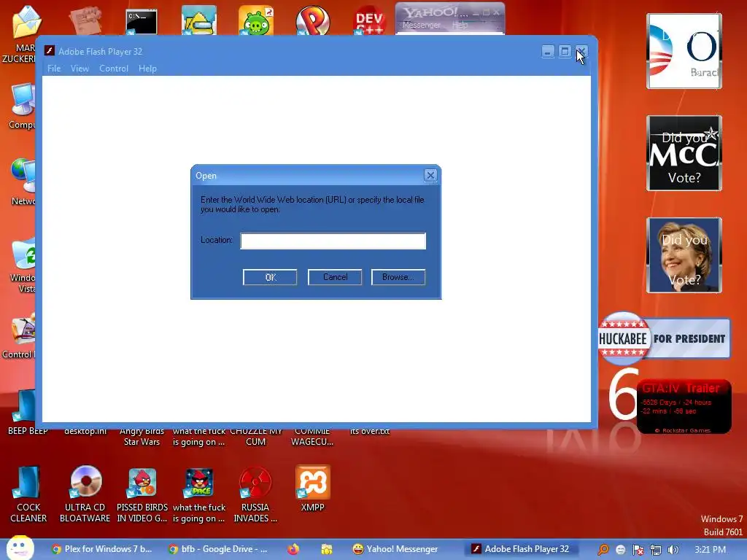
Task: Open the Help menu in Flash Player
Action: (x=147, y=69)
